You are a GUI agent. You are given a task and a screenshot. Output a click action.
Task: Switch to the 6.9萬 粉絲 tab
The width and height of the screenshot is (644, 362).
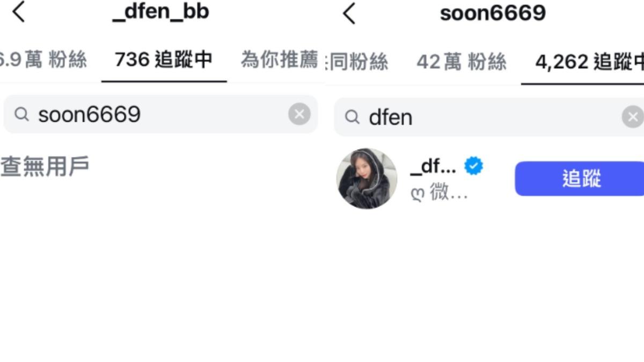(43, 60)
